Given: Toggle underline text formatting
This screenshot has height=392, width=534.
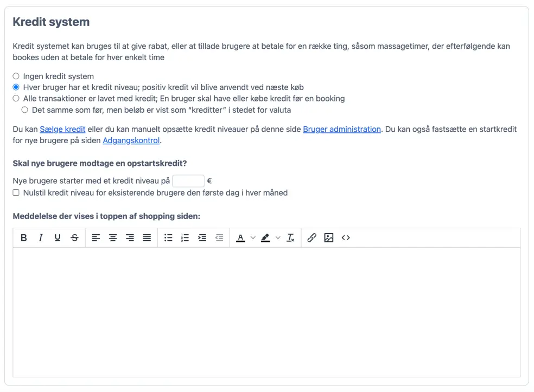Looking at the screenshot, I should point(58,237).
